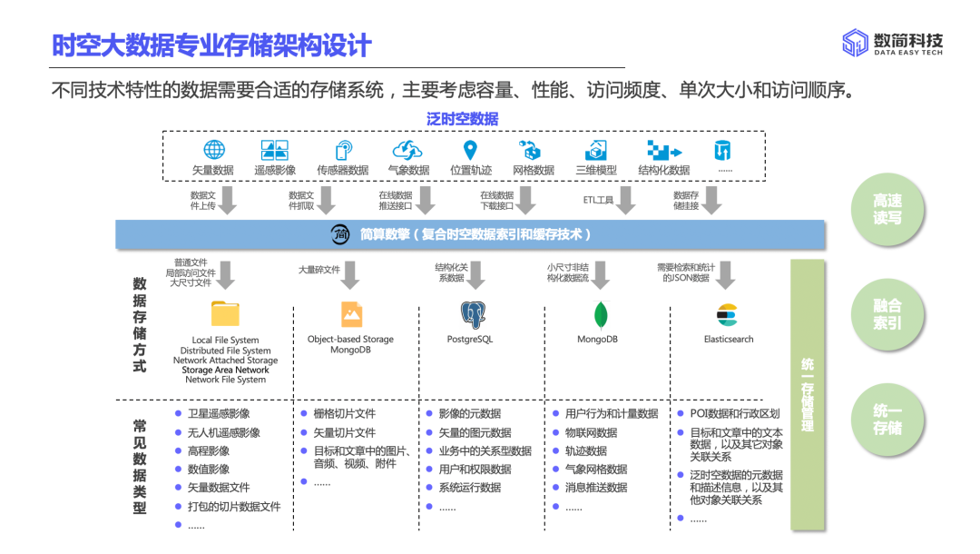The height and width of the screenshot is (554, 980).
Task: Click the gray arrow beside ETL工具
Action: click(x=626, y=200)
